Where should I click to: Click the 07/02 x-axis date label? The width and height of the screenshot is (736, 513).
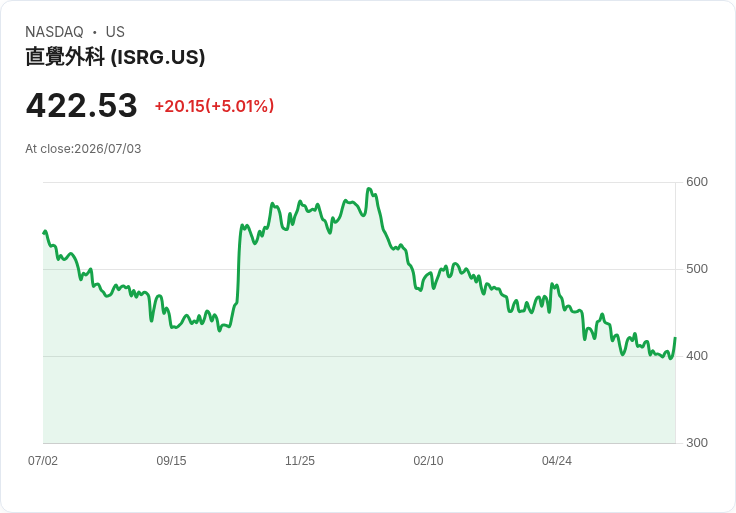[43, 460]
